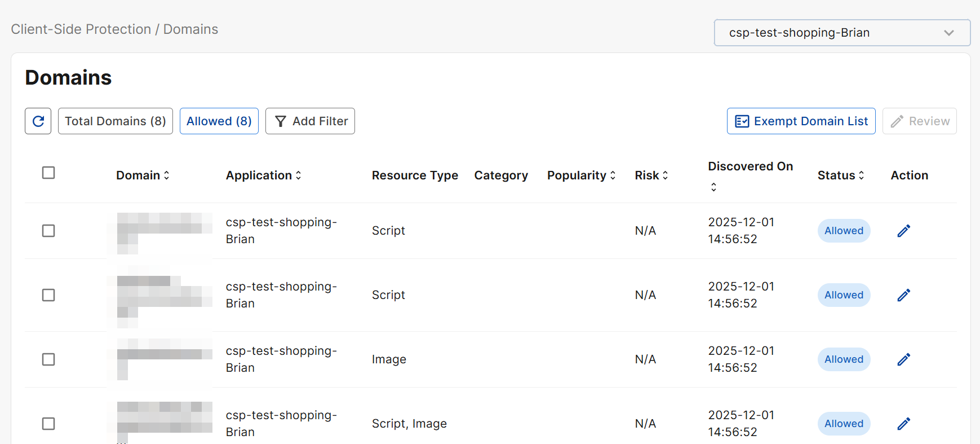
Task: Sort by the Risk column arrows
Action: 665,175
